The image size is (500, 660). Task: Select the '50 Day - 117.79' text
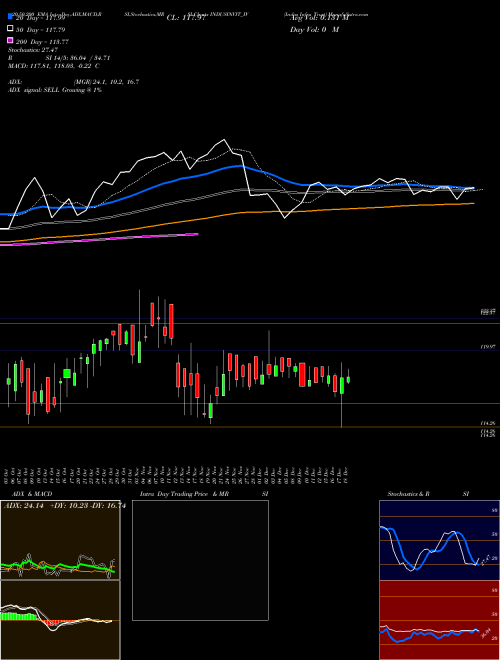pos(41,29)
